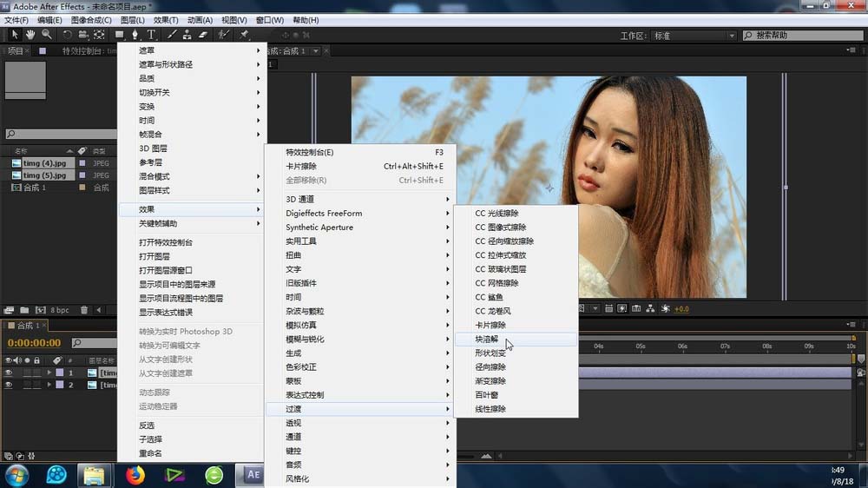868x488 pixels.
Task: Click the project panel search field
Action: tap(61, 134)
